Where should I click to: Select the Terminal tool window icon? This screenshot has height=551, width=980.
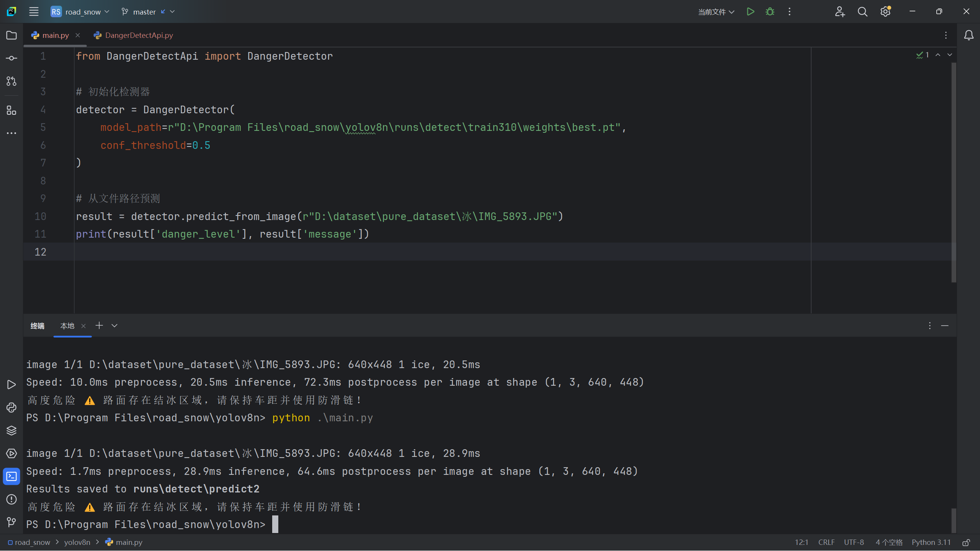click(x=11, y=476)
